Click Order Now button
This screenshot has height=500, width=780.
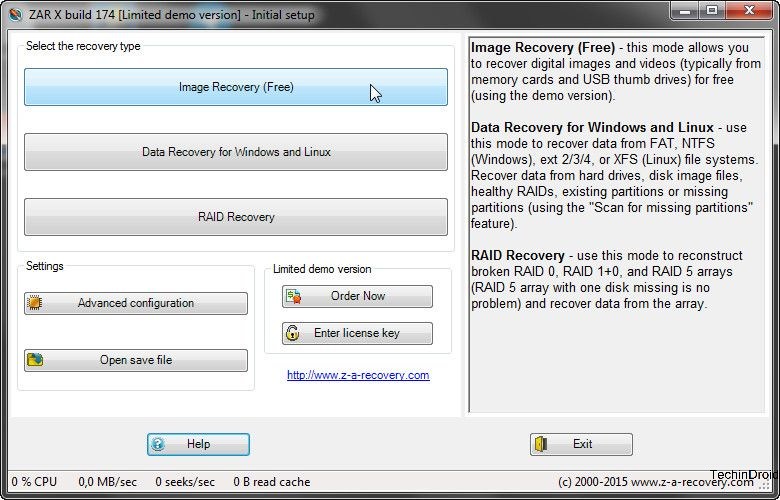pyautogui.click(x=357, y=296)
